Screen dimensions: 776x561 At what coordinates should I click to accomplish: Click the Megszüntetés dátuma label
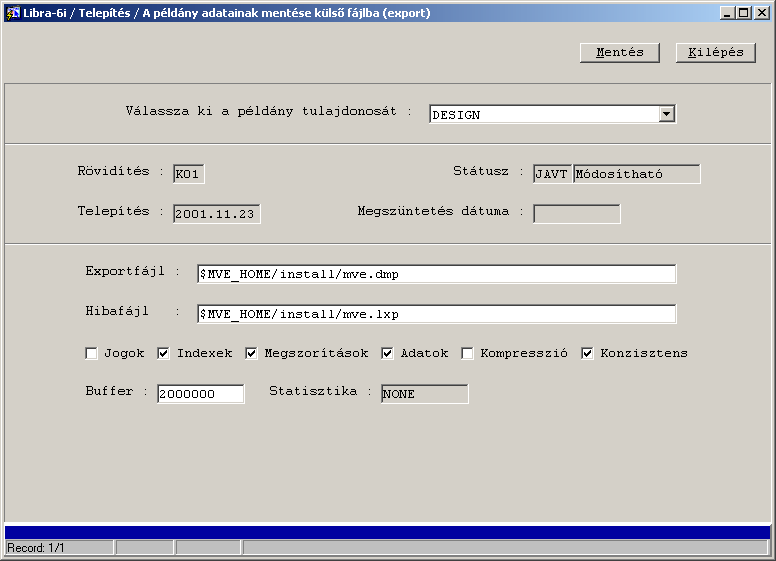point(433,211)
